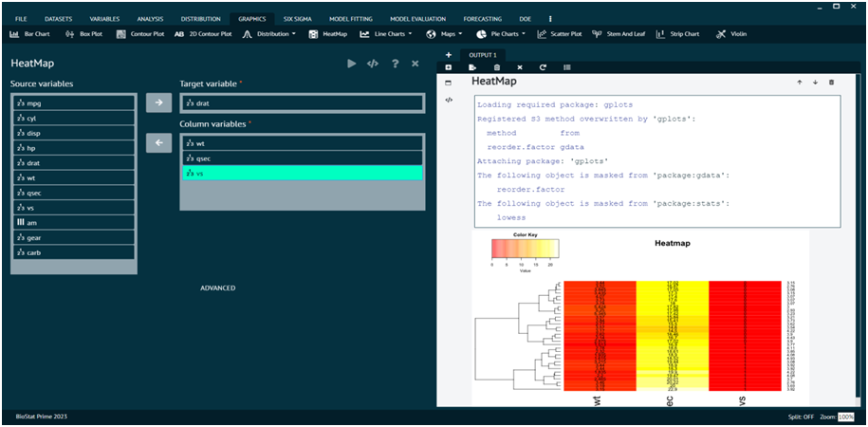The width and height of the screenshot is (868, 427).
Task: Select gear in Source variables
Action: point(74,237)
